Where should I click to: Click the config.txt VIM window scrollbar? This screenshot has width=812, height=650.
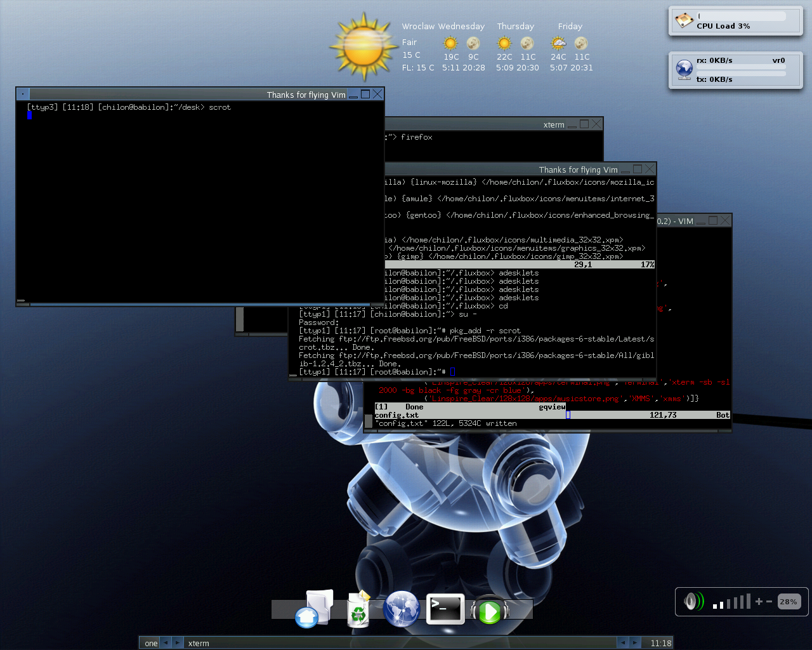tap(369, 420)
